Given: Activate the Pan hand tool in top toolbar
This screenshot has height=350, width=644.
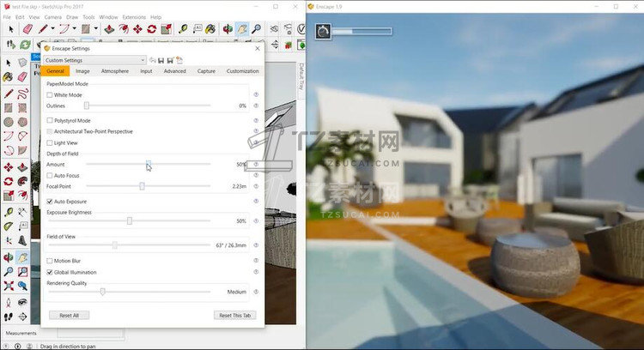Looking at the screenshot, I should coord(242,29).
